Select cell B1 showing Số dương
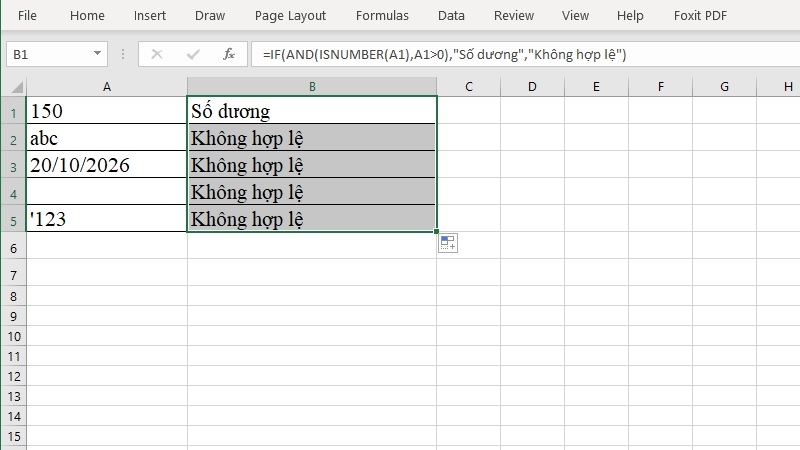This screenshot has width=800, height=450. (312, 110)
